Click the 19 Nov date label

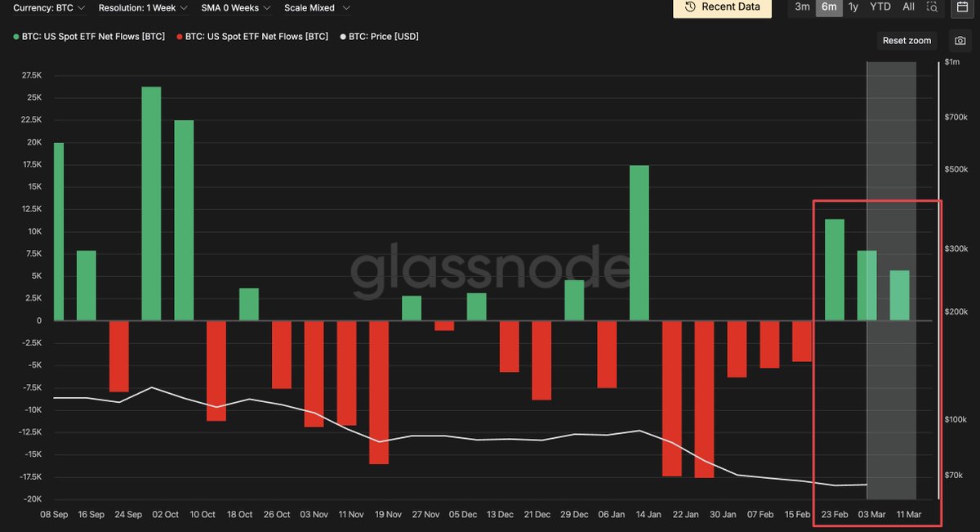[388, 515]
